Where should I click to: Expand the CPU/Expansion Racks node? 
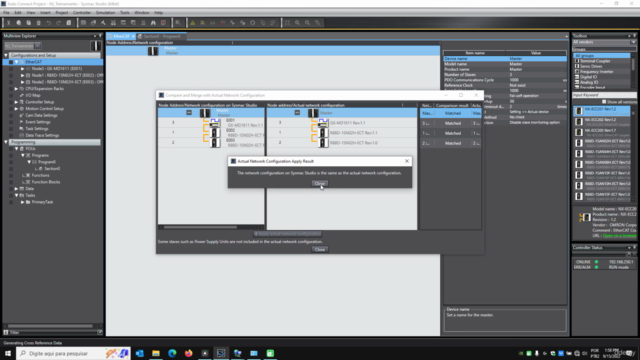(x=16, y=89)
